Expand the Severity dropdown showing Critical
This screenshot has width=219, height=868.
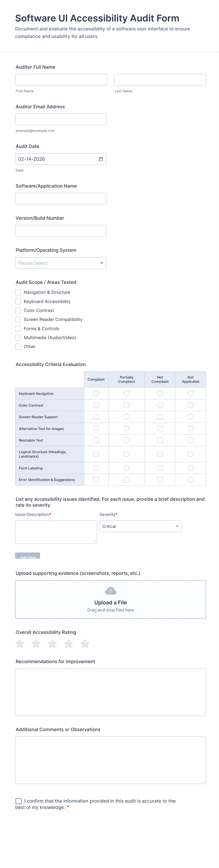141,526
